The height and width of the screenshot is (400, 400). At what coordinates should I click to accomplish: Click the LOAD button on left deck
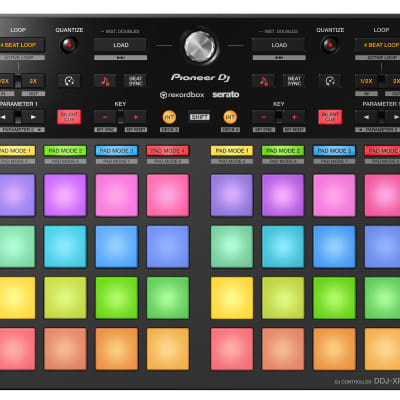tap(120, 45)
